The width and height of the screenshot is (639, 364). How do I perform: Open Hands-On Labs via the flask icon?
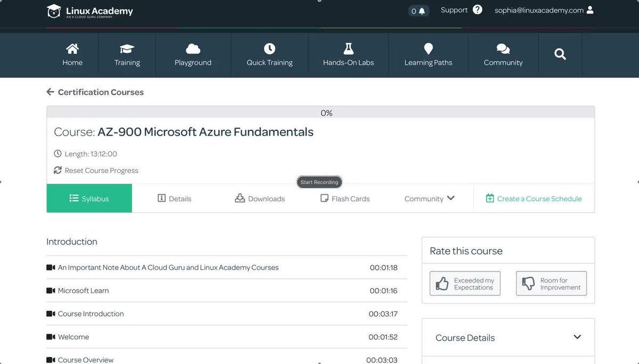[348, 48]
